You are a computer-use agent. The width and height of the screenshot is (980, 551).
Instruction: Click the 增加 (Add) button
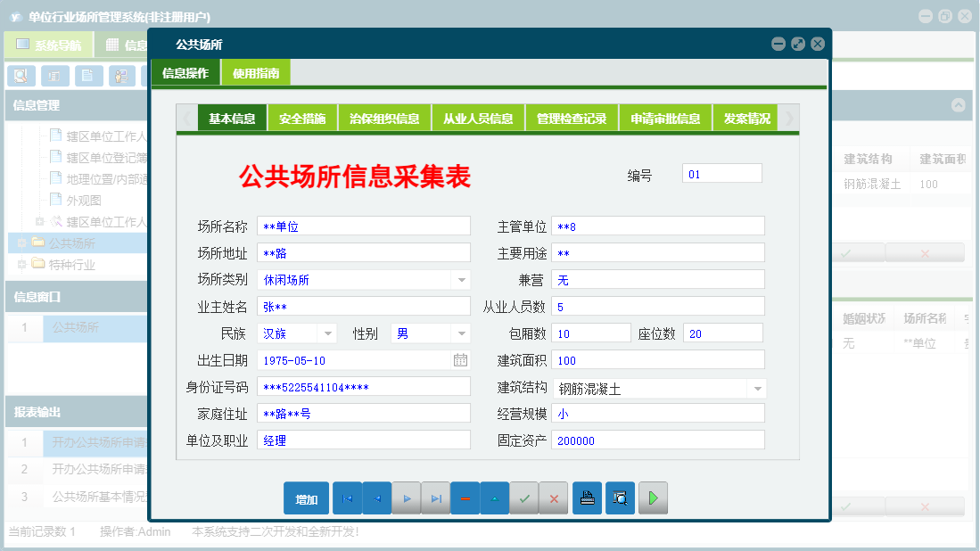pos(306,498)
